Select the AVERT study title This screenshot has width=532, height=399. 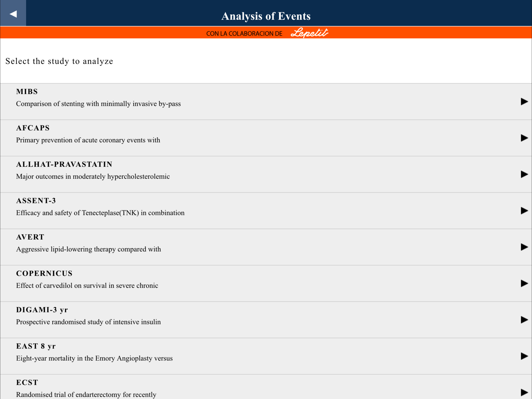[30, 237]
